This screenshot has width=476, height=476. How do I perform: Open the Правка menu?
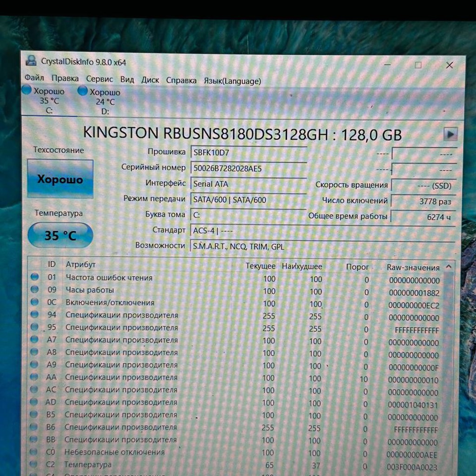[65, 78]
